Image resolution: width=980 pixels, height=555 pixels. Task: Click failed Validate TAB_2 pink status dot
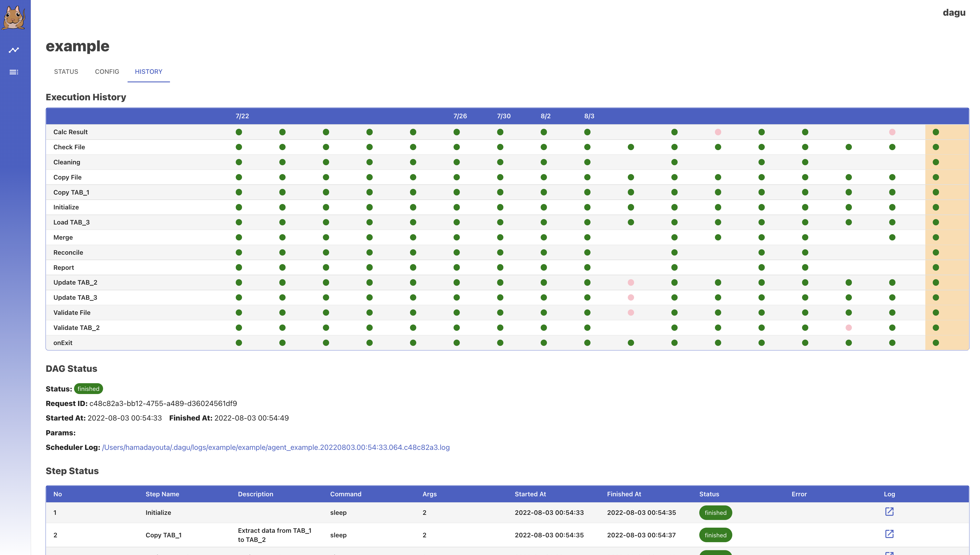848,327
